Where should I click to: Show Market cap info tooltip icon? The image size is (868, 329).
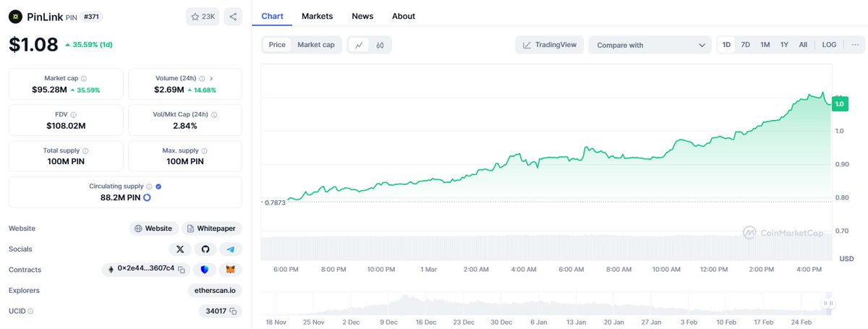tap(84, 78)
